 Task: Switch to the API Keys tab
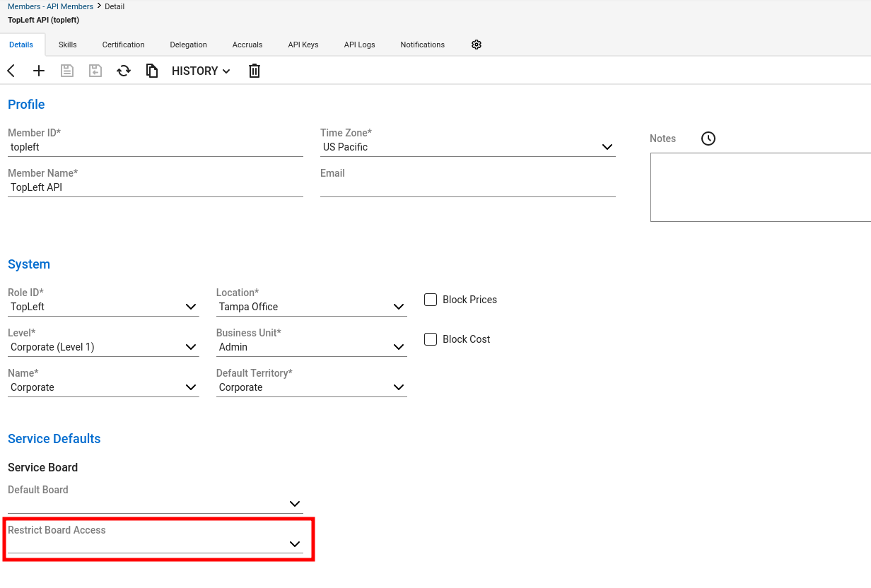[303, 45]
